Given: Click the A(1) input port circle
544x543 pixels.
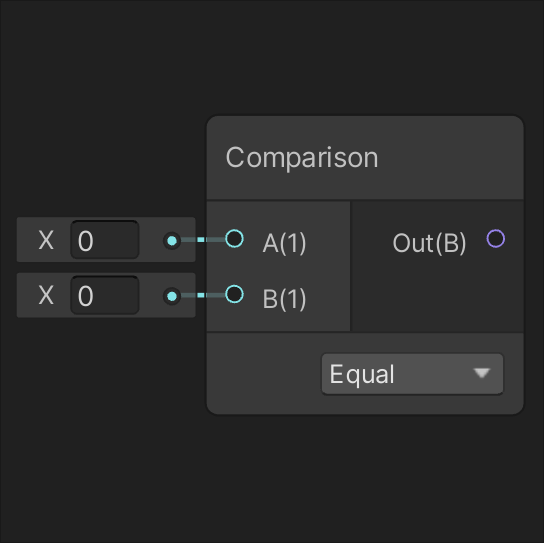Looking at the screenshot, I should coord(234,239).
